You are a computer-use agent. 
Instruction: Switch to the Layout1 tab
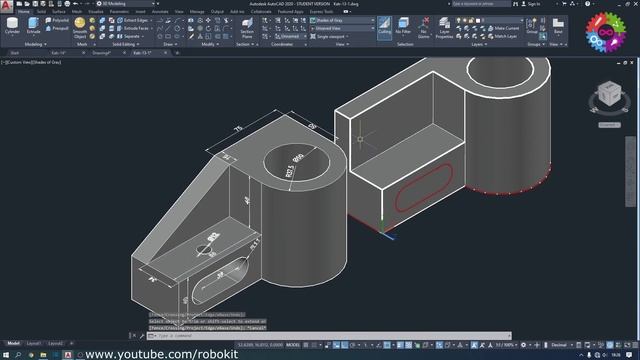pyautogui.click(x=34, y=343)
